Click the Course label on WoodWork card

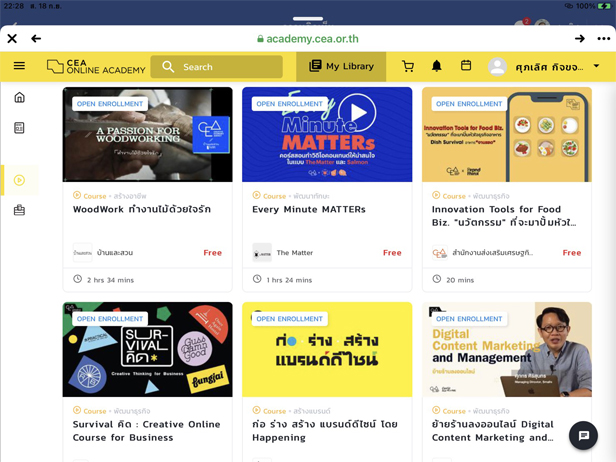pos(95,196)
